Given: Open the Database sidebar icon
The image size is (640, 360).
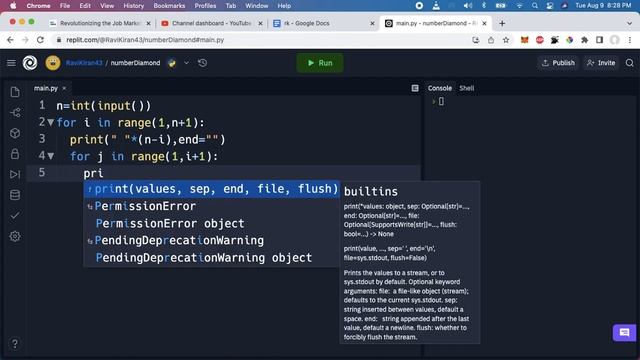Looking at the screenshot, I should 15,195.
